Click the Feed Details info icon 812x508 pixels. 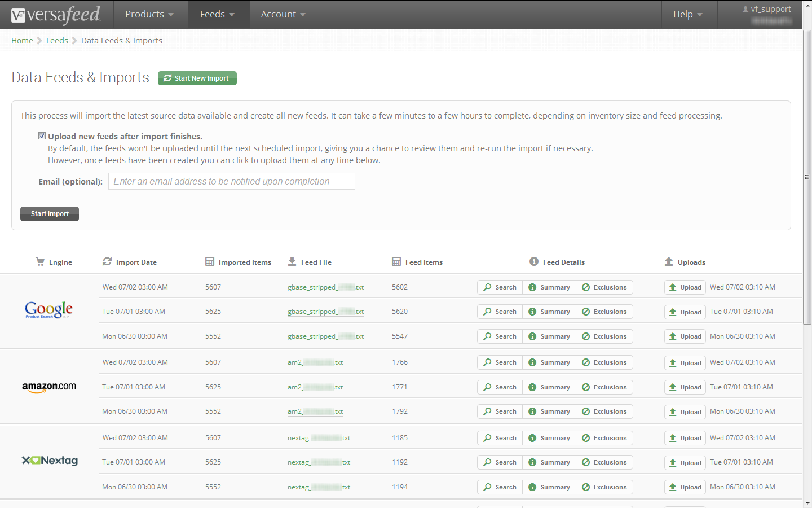pyautogui.click(x=534, y=261)
